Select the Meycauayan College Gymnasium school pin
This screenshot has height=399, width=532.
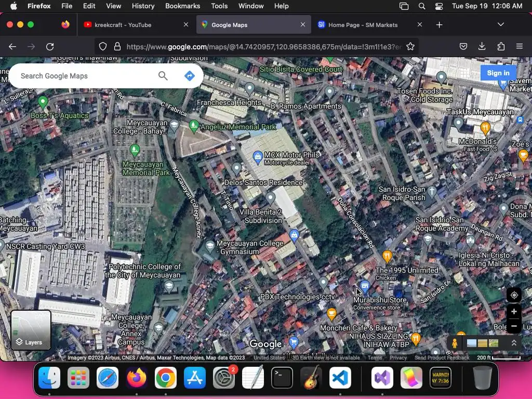coord(210,247)
